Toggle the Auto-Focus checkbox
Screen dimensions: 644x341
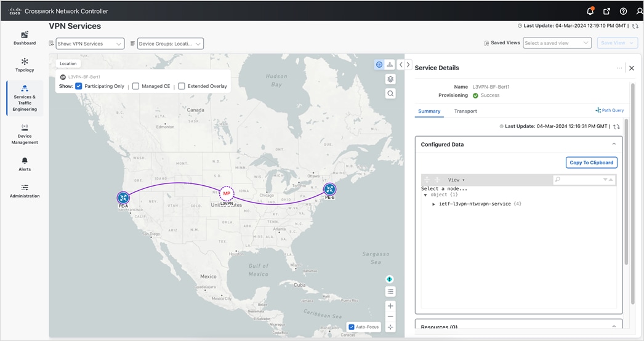click(x=352, y=327)
